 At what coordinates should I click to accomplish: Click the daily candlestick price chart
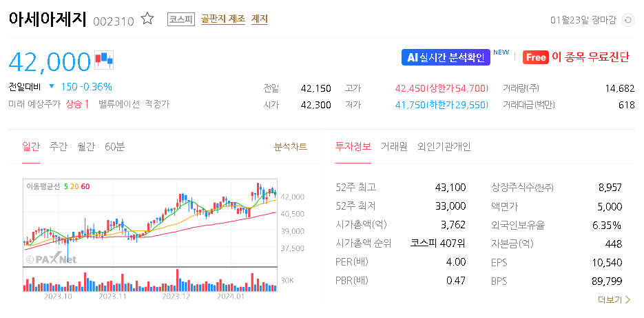[150, 222]
